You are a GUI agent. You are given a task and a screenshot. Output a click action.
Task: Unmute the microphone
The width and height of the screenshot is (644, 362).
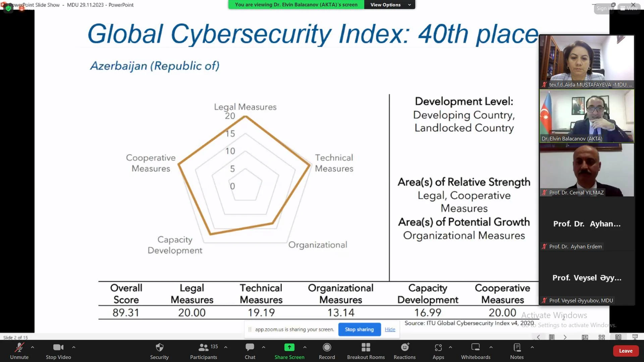[x=19, y=351]
